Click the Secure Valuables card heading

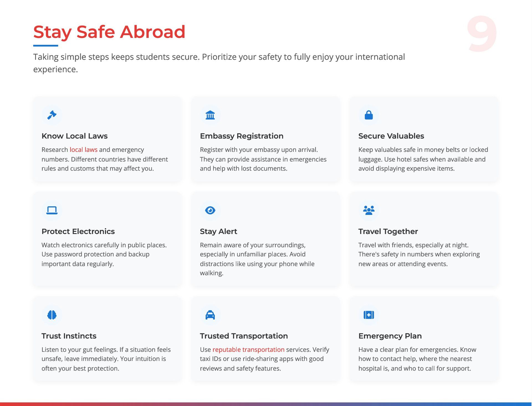pos(391,136)
